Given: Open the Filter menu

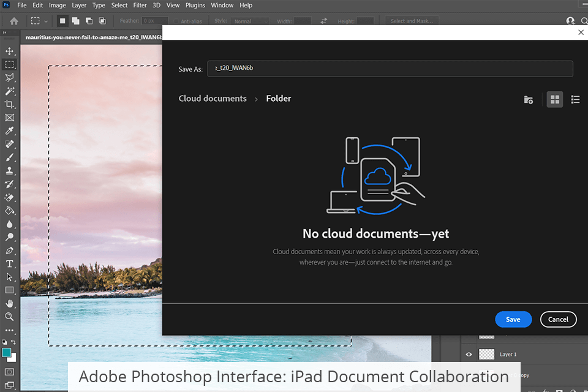Looking at the screenshot, I should [x=140, y=5].
